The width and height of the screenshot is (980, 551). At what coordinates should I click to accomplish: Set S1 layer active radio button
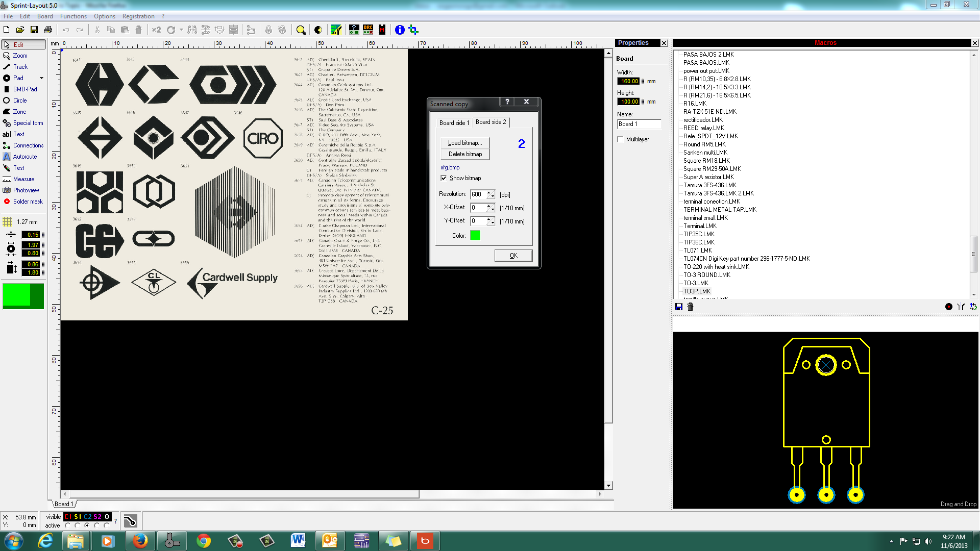pyautogui.click(x=77, y=525)
